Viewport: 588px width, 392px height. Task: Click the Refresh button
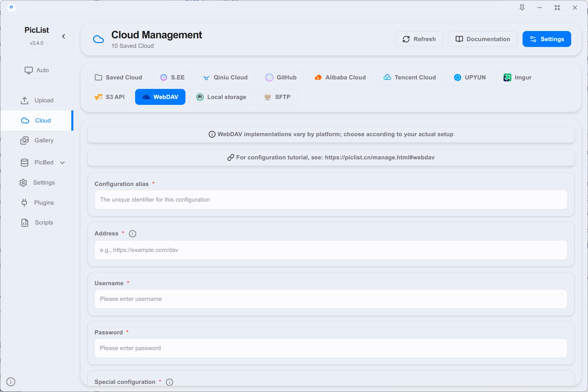pos(419,39)
